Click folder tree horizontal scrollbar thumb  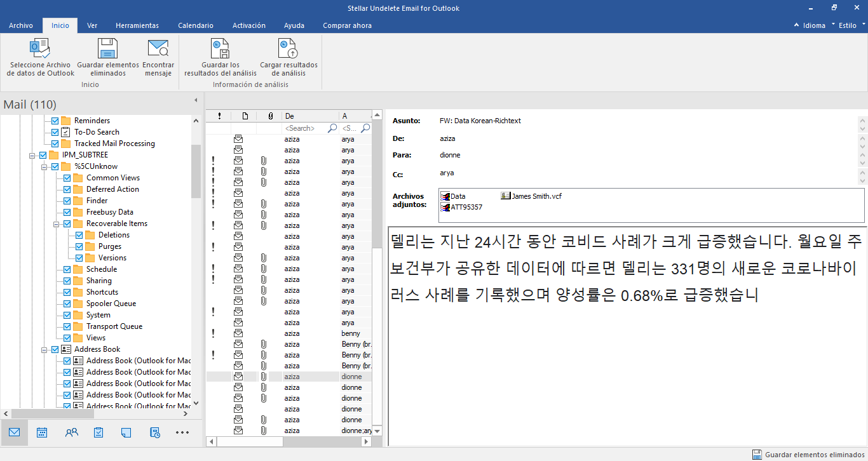(x=52, y=413)
